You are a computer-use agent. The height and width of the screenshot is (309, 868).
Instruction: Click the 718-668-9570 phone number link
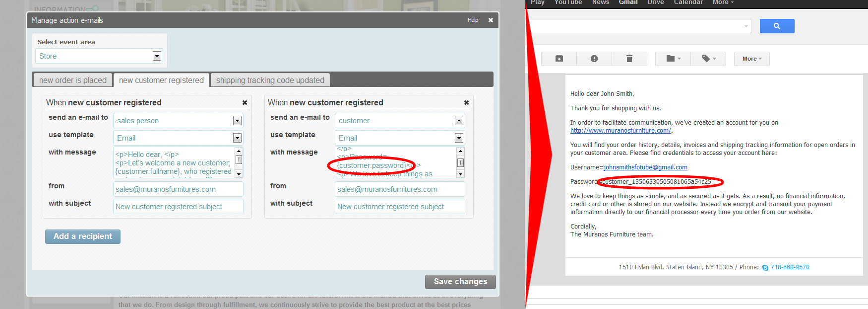(790, 267)
